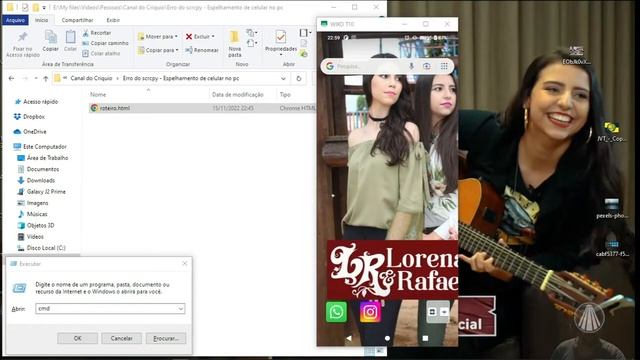Open the app folder on phone dock
640x360 pixels.
click(438, 312)
